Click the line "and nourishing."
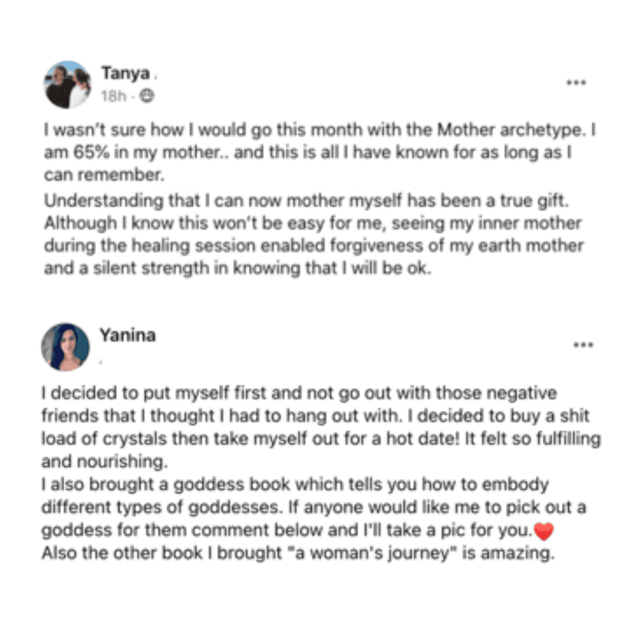The height and width of the screenshot is (644, 644). tap(104, 462)
